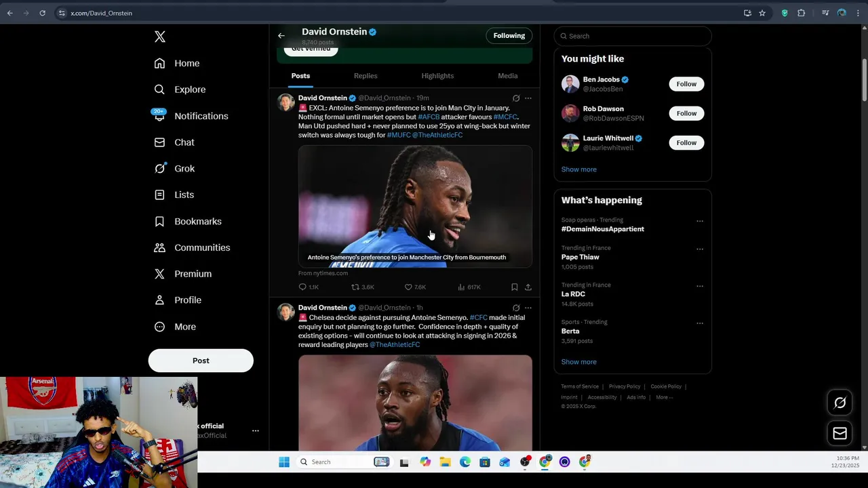
Task: Click browser address bar URL
Action: point(102,13)
